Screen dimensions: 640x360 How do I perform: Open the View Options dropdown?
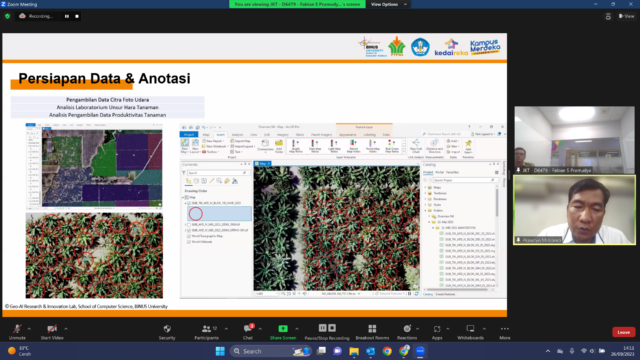coord(388,4)
